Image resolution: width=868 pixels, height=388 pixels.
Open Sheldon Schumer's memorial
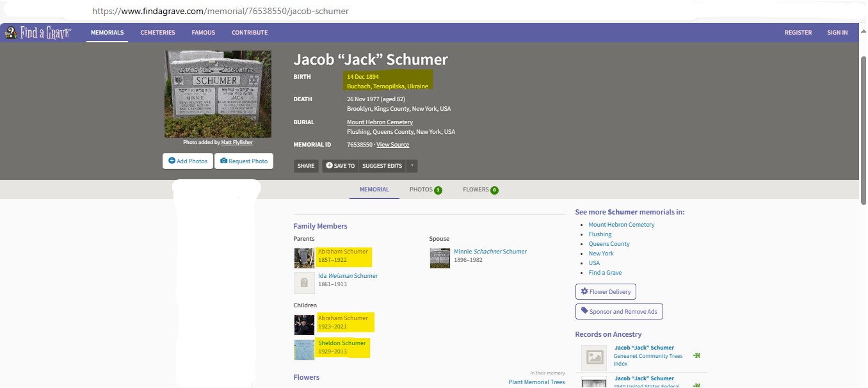(342, 343)
